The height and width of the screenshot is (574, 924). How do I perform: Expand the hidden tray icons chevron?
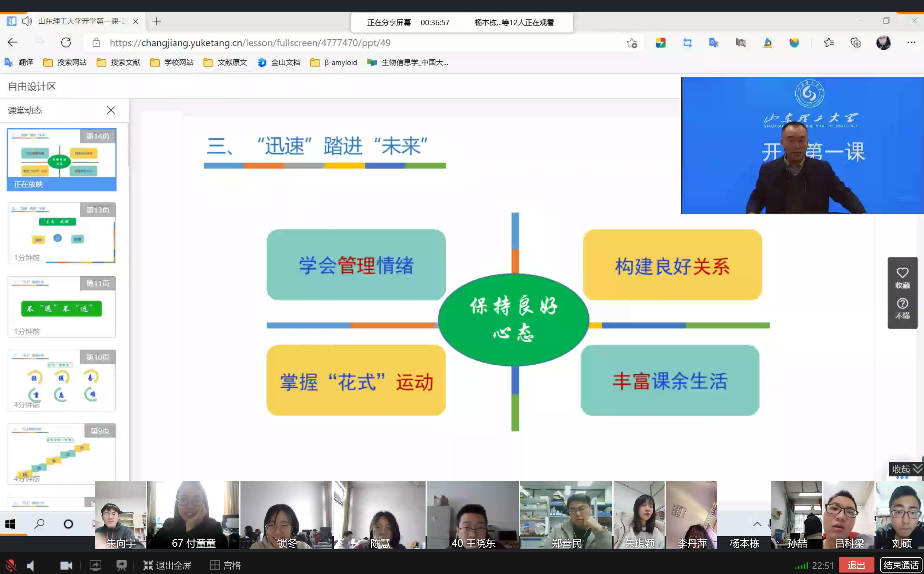757,524
